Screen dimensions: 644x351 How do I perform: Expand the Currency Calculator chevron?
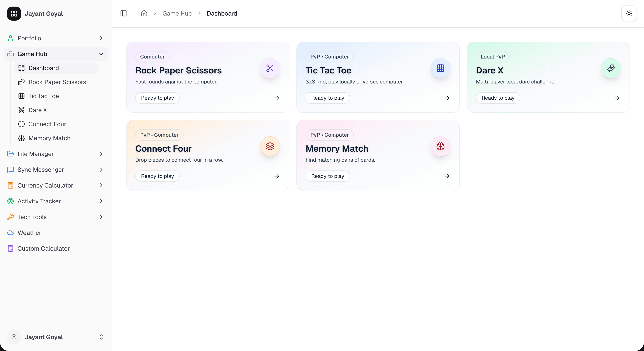coord(101,185)
